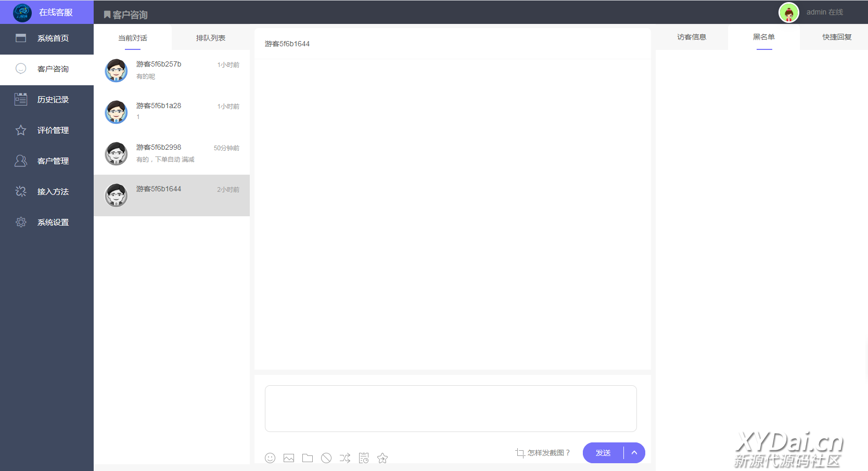Open admin 在线 status menu
The height and width of the screenshot is (471, 868).
tap(825, 12)
